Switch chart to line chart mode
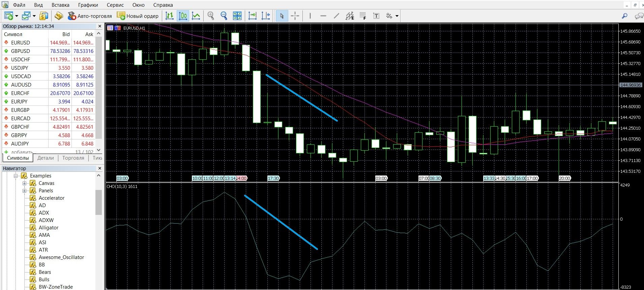The height and width of the screenshot is (290, 644). [x=196, y=16]
